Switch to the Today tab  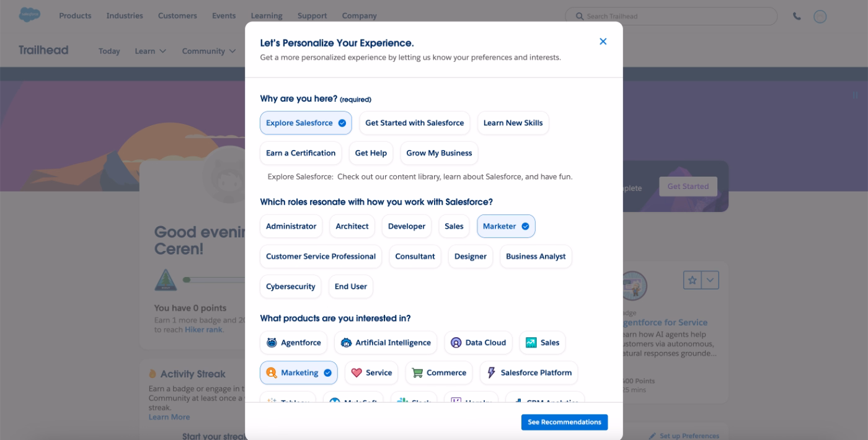109,51
